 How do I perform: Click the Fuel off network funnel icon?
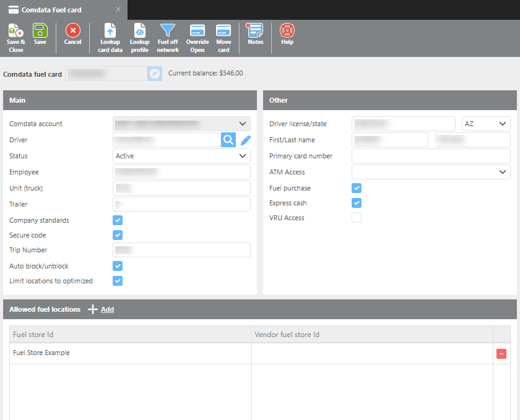(x=168, y=30)
